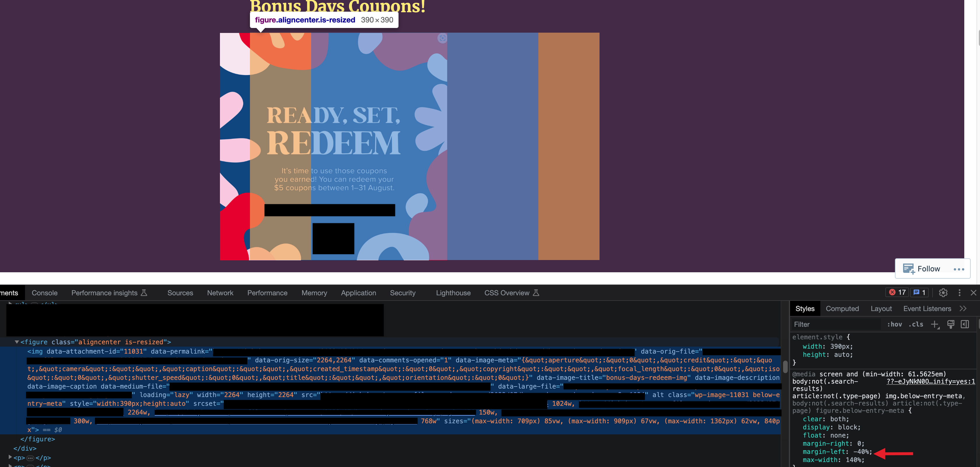
Task: Click the red 17-error counter badge
Action: point(897,292)
